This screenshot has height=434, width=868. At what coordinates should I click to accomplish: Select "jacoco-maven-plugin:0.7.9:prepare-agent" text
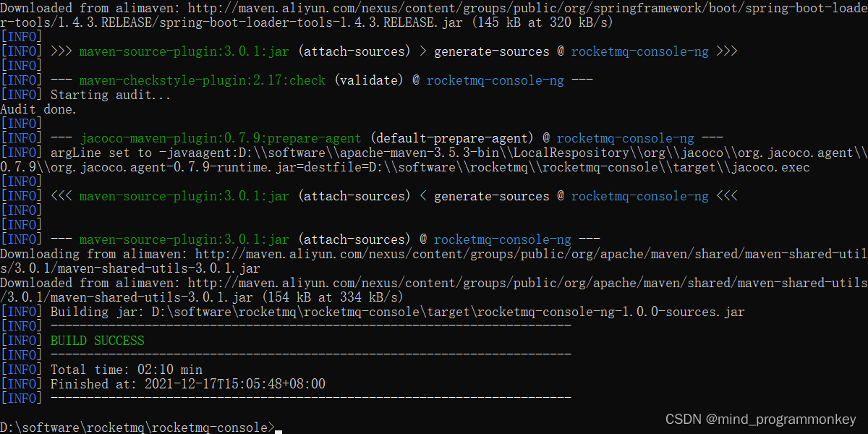tap(221, 138)
